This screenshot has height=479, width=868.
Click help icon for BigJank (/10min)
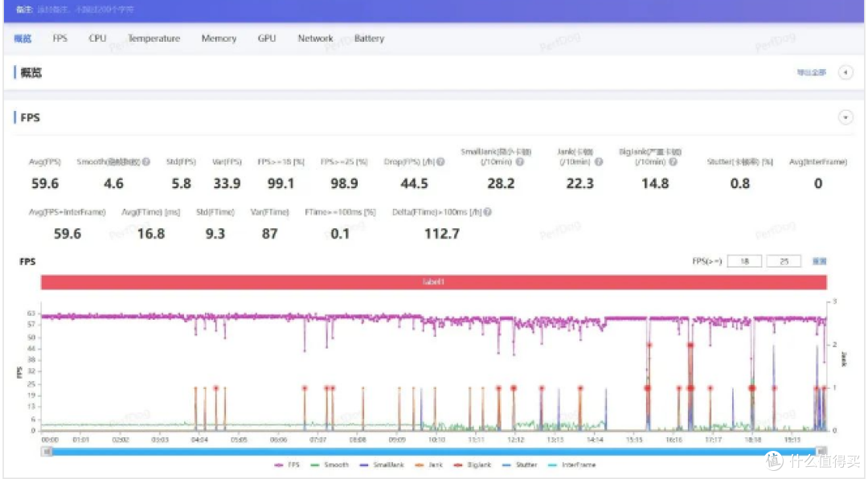(674, 162)
